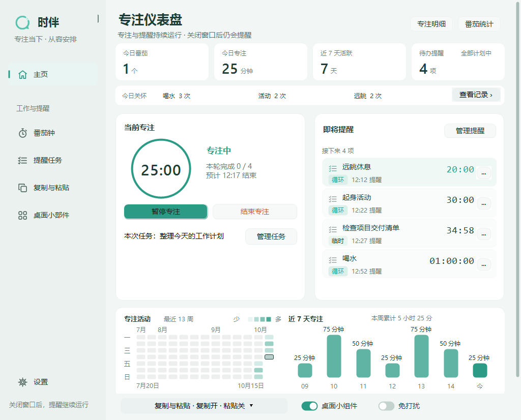
Task: Click the 20:00 countdown of 远眺休息
Action: pos(460,170)
